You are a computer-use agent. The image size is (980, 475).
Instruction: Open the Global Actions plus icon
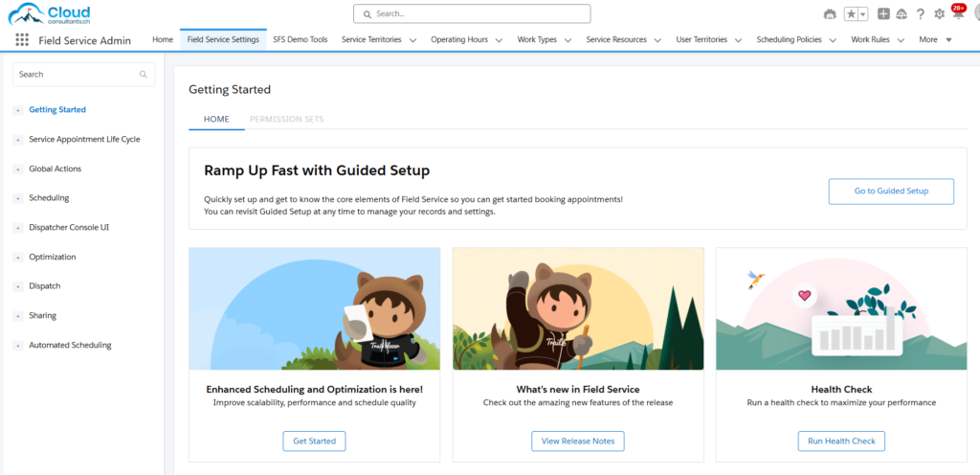(x=883, y=14)
